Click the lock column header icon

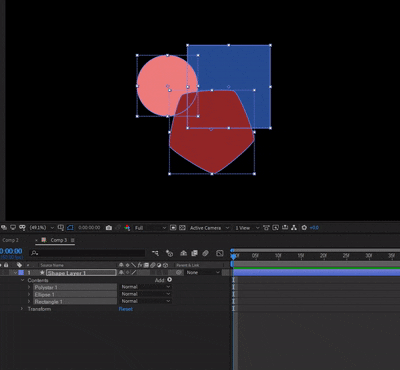coord(6,265)
